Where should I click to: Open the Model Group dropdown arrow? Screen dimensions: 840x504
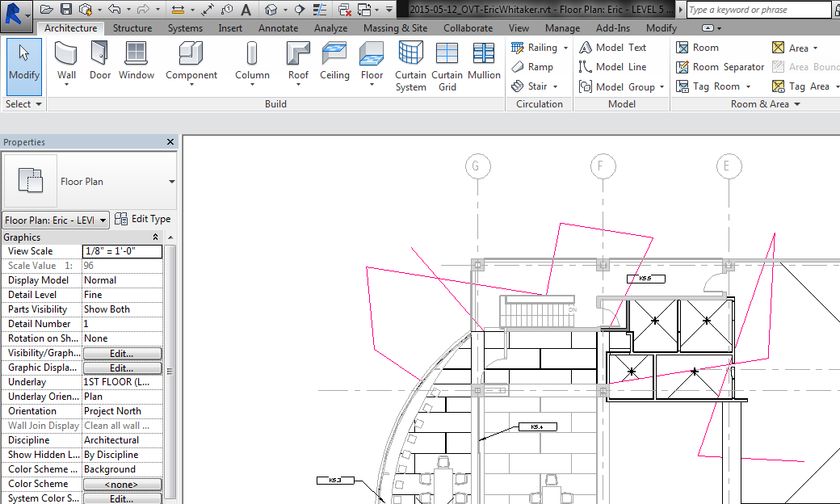tap(661, 86)
